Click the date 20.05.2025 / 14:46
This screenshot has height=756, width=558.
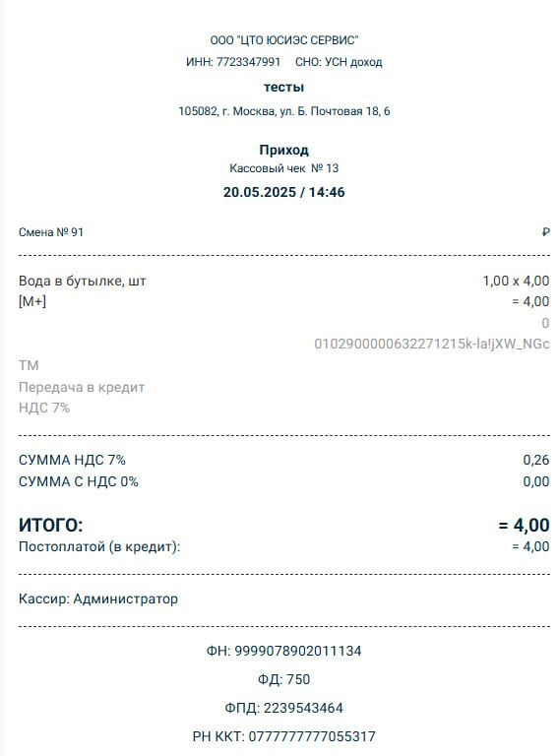point(283,192)
